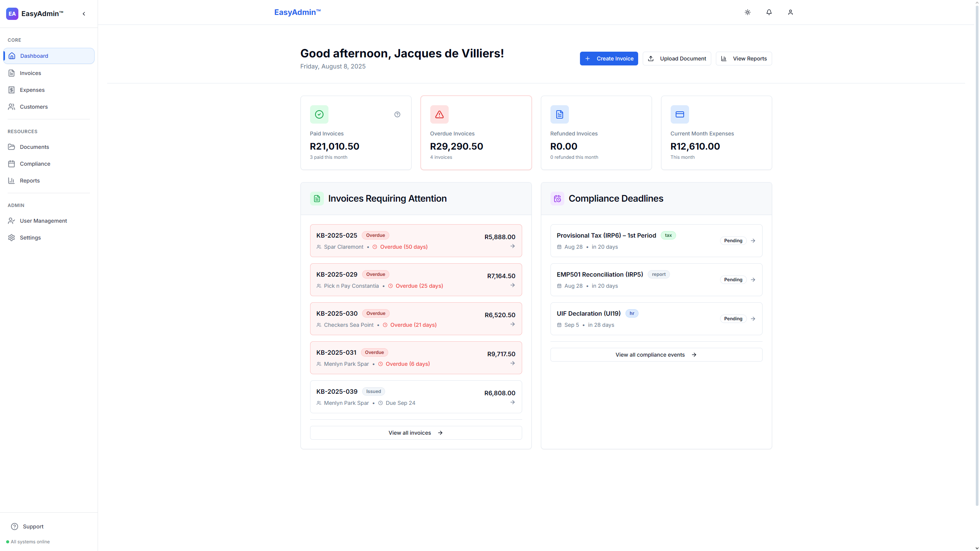
Task: Open Settings via its gear icon
Action: 12,238
